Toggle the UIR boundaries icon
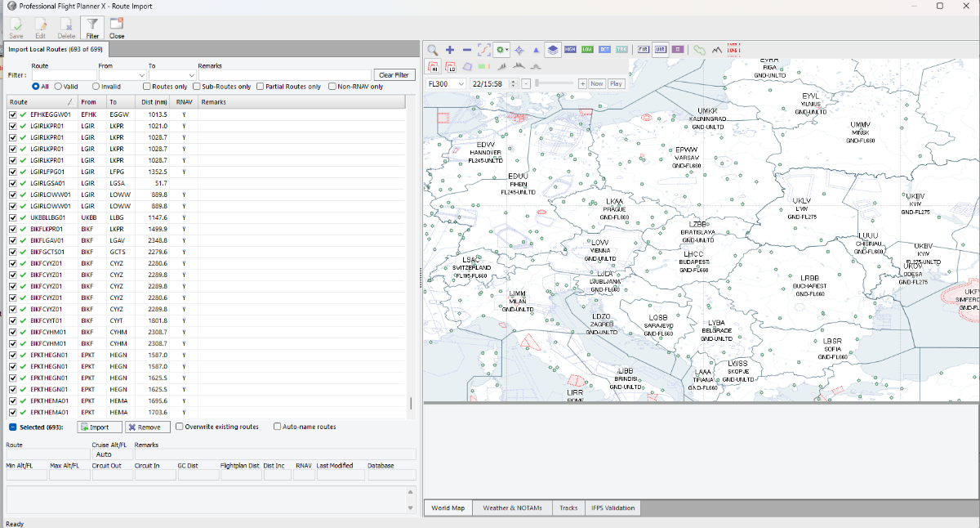Screen dimensions: 980x528 661,50
